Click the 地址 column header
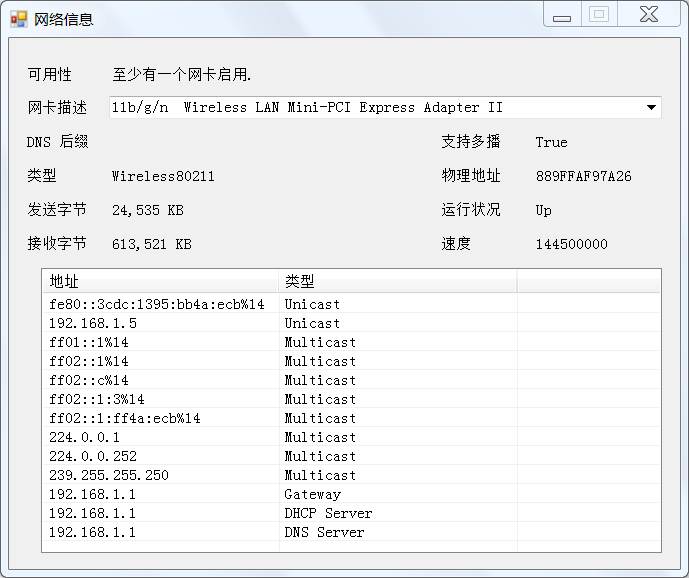Viewport: 689px width, 578px height. click(161, 281)
